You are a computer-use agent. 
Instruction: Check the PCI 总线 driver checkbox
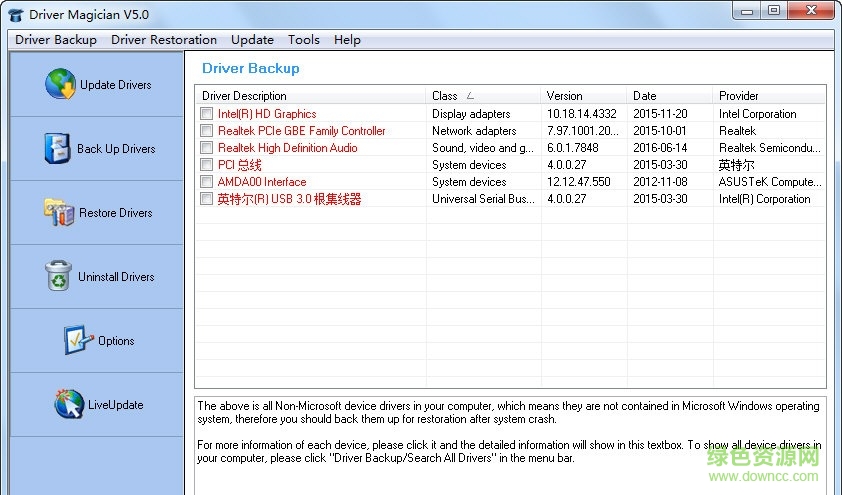[x=206, y=165]
